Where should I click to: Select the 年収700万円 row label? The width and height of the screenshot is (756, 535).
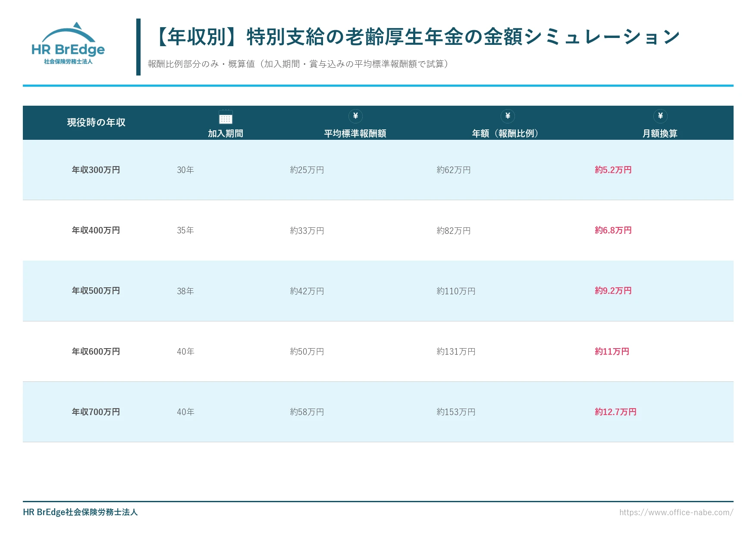96,412
